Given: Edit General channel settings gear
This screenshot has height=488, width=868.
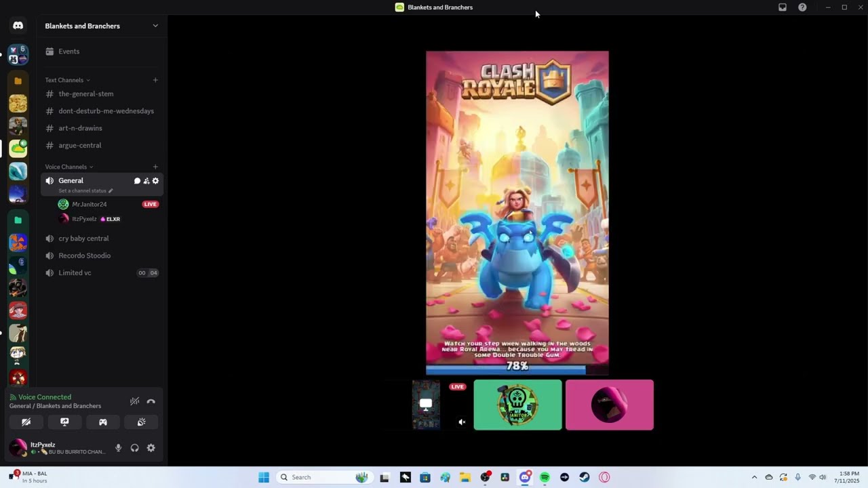Looking at the screenshot, I should click(x=155, y=181).
